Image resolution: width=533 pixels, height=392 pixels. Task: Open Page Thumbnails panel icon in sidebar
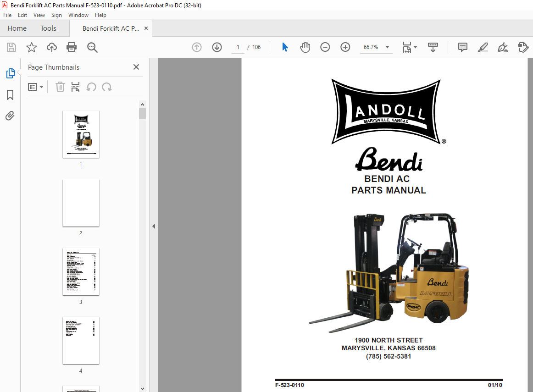click(11, 73)
